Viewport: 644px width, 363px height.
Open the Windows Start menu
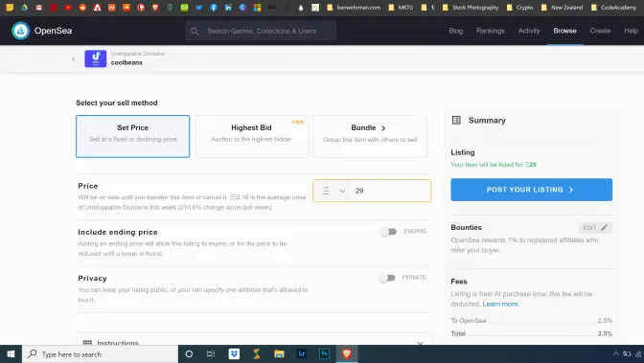(11, 354)
